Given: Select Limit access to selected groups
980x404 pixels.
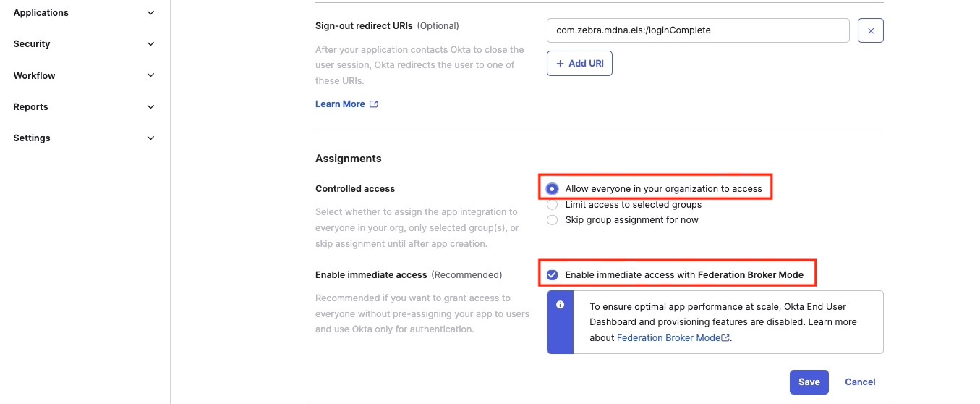Looking at the screenshot, I should (553, 205).
